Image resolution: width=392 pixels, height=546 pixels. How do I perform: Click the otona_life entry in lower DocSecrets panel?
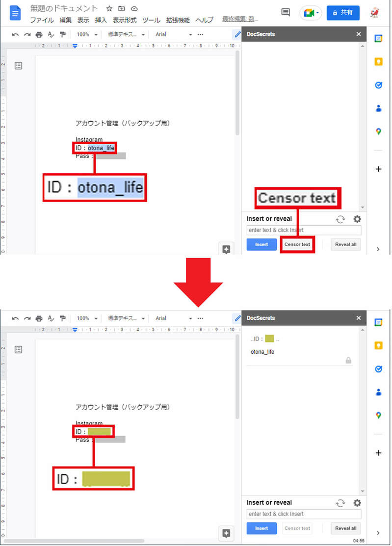click(262, 352)
